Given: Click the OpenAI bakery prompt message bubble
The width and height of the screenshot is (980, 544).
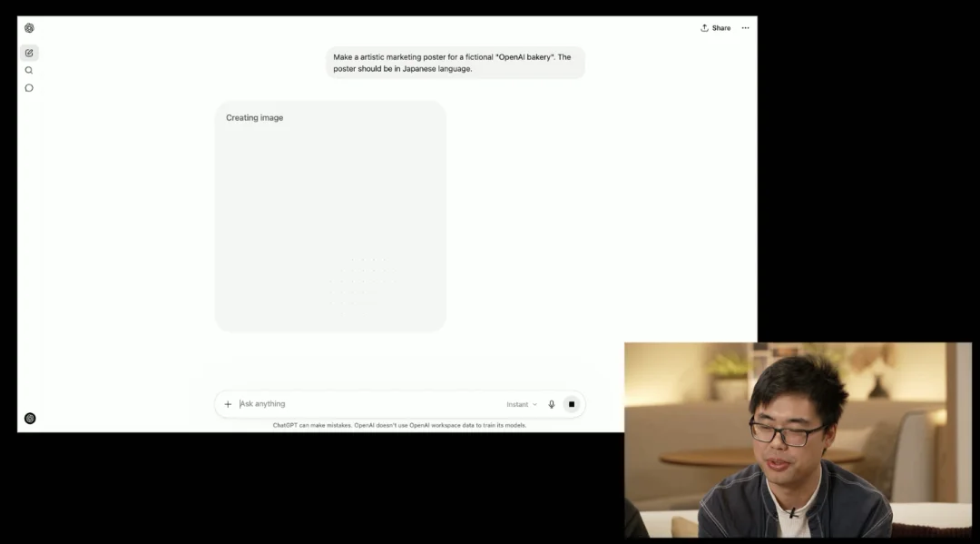Looking at the screenshot, I should point(455,63).
